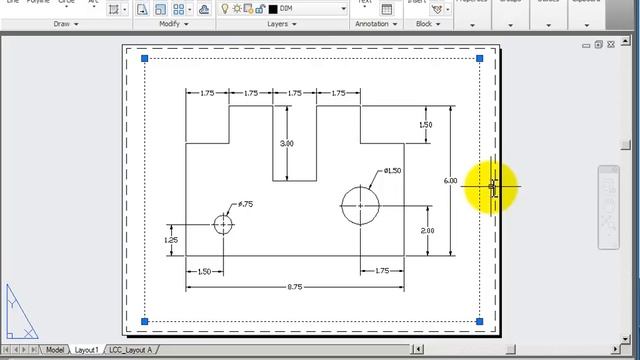
Task: Click the 2.00 vertical dimension text
Action: tap(427, 231)
